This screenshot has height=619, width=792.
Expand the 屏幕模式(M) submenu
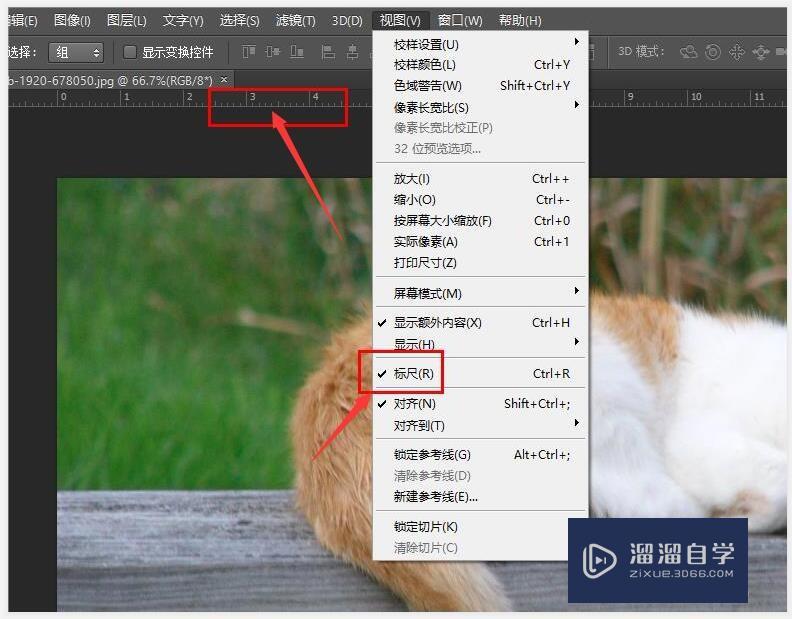480,293
